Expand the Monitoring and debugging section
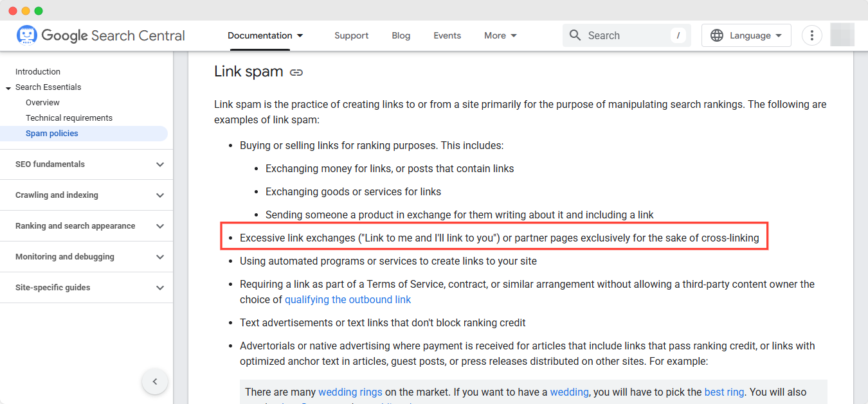Screen dimensions: 868x404 (160, 257)
